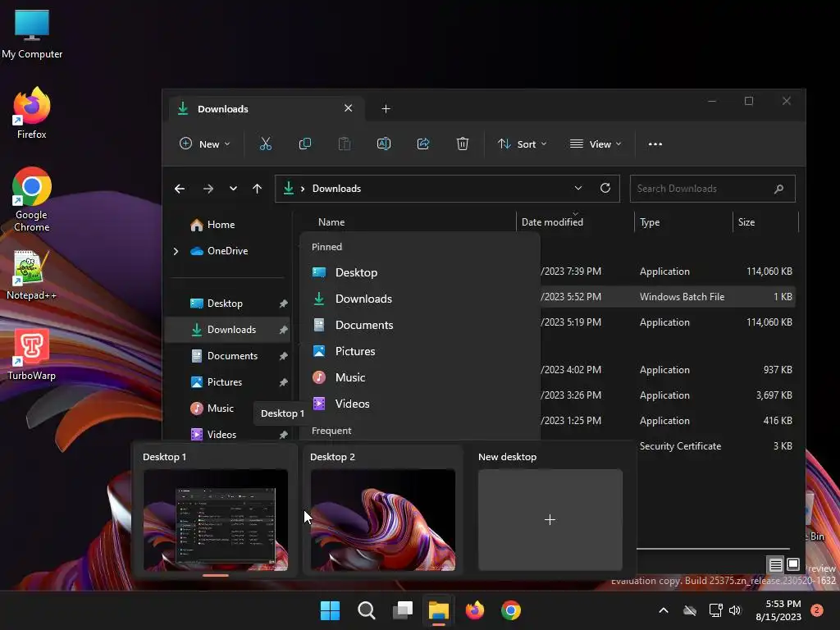This screenshot has height=630, width=840.
Task: Open Desktop in navigation pane
Action: (225, 304)
